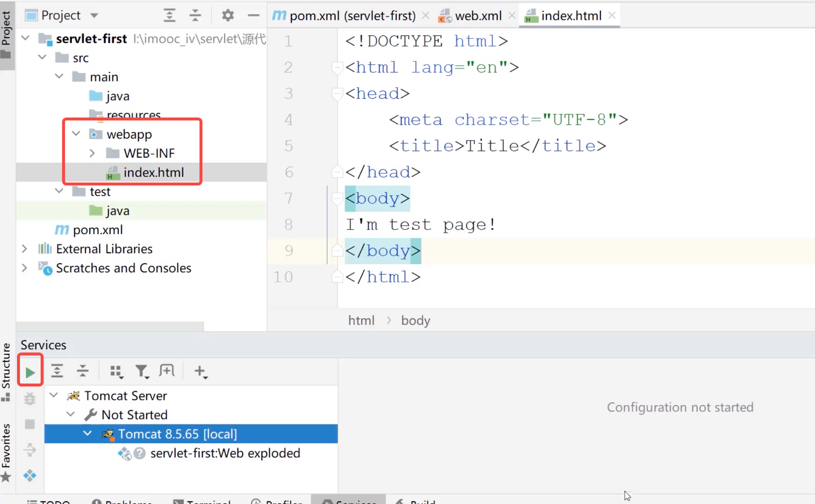The height and width of the screenshot is (504, 815).
Task: Expand External Libraries node
Action: click(x=24, y=249)
